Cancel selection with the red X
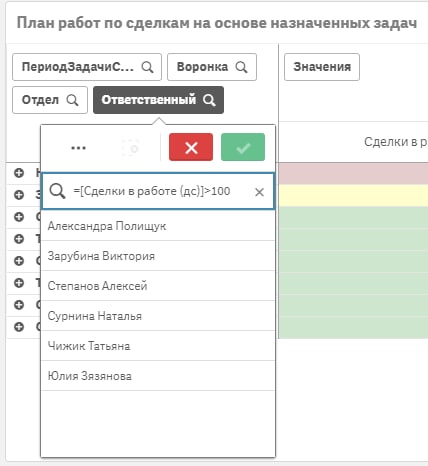428x466 pixels. coord(191,147)
